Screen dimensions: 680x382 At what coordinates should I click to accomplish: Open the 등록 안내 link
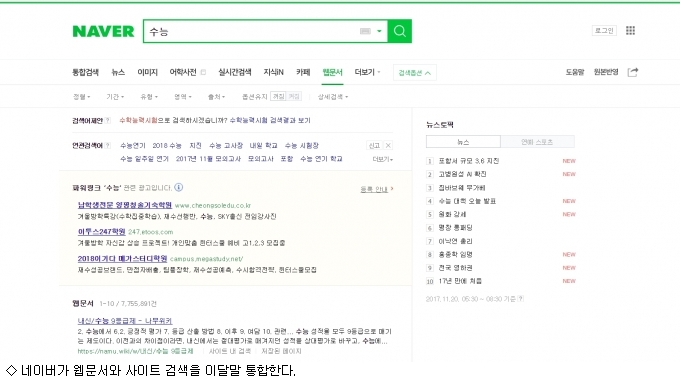[x=374, y=189]
